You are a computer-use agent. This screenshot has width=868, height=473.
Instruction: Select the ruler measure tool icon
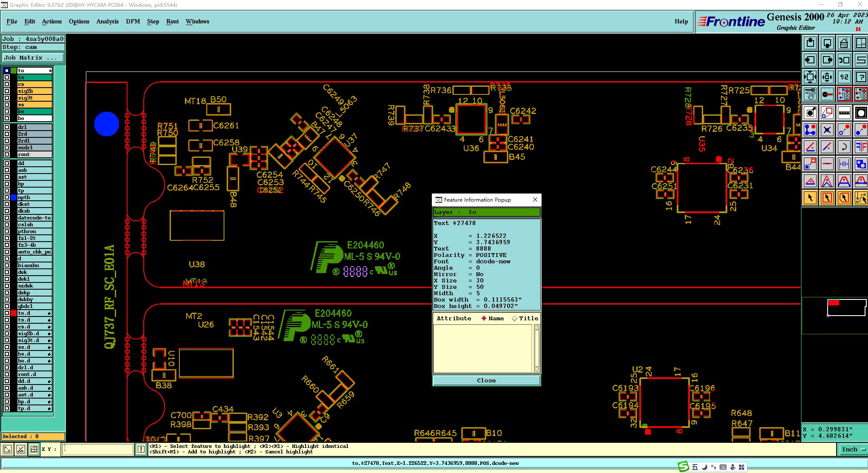(844, 113)
